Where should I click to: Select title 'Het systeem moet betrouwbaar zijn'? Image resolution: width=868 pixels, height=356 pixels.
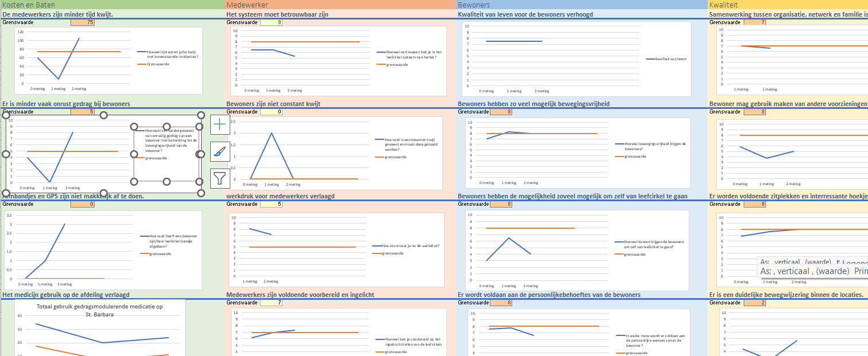tap(277, 14)
